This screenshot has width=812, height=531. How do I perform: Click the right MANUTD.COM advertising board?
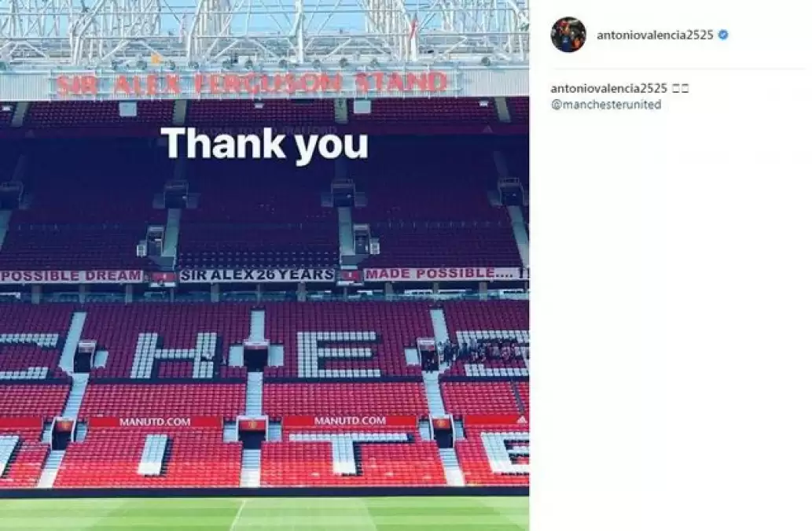pyautogui.click(x=350, y=421)
